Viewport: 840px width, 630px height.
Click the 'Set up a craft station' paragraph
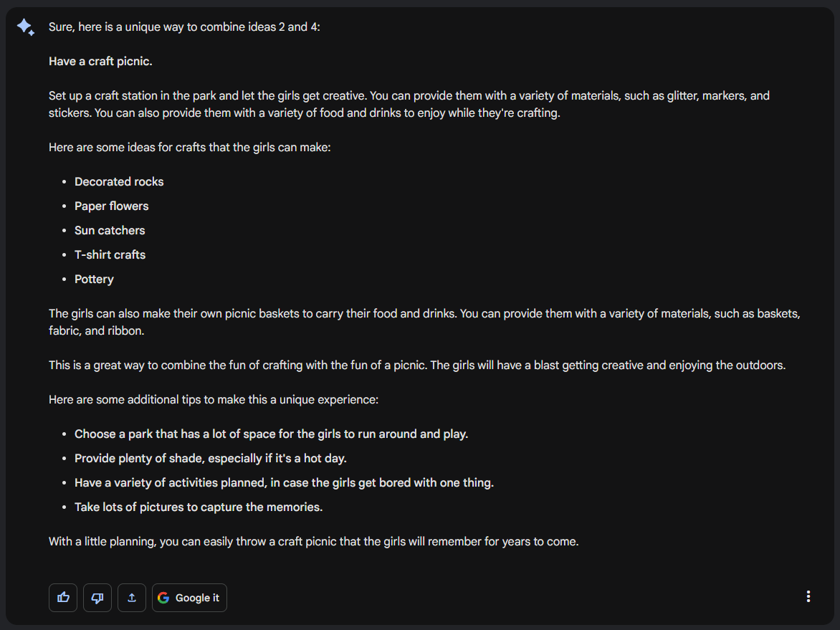pos(409,105)
